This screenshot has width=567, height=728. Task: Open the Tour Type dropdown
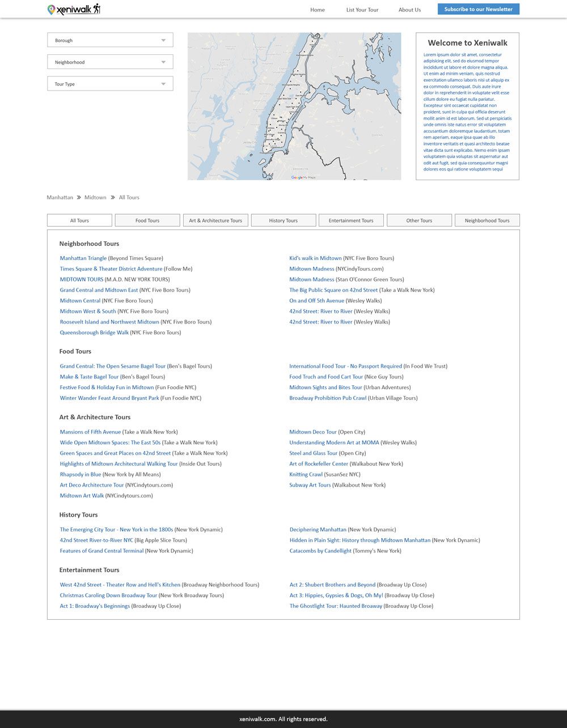(110, 84)
